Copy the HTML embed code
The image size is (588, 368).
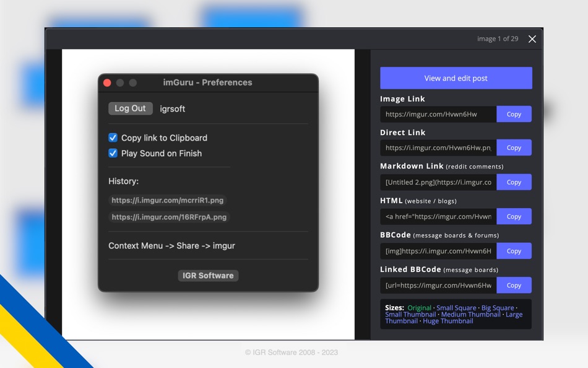514,216
